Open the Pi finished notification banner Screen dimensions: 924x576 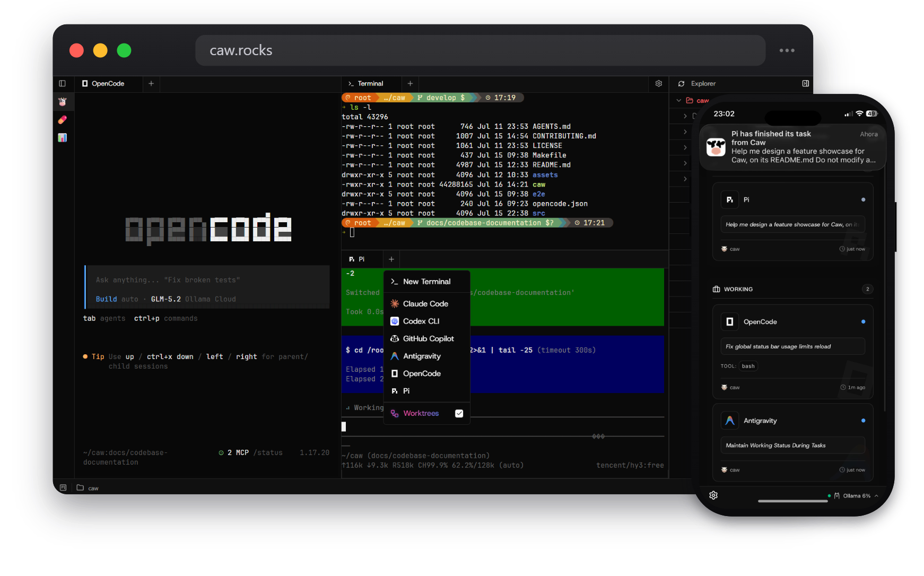(792, 147)
